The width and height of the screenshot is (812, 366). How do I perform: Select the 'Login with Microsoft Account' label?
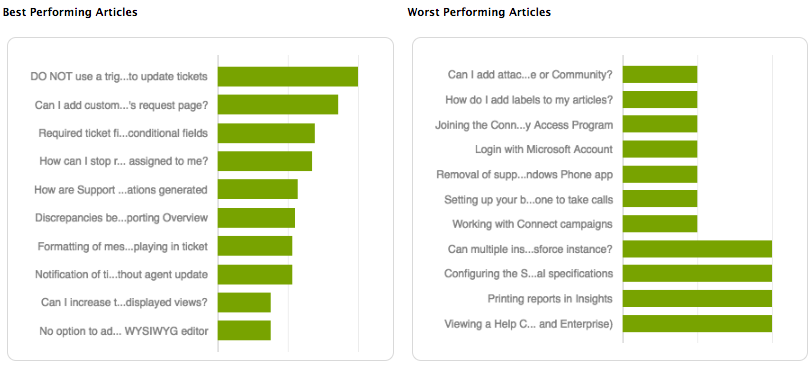[x=544, y=150]
